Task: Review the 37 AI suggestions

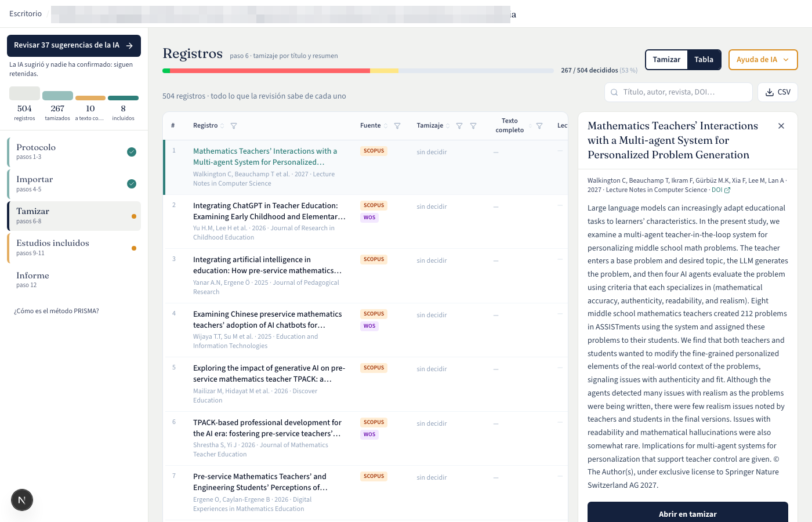Action: [x=74, y=46]
